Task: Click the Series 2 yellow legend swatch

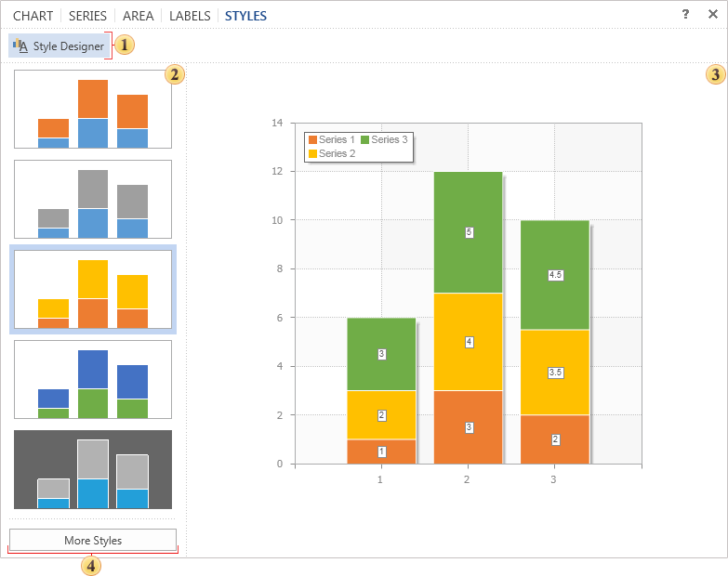Action: pyautogui.click(x=312, y=153)
